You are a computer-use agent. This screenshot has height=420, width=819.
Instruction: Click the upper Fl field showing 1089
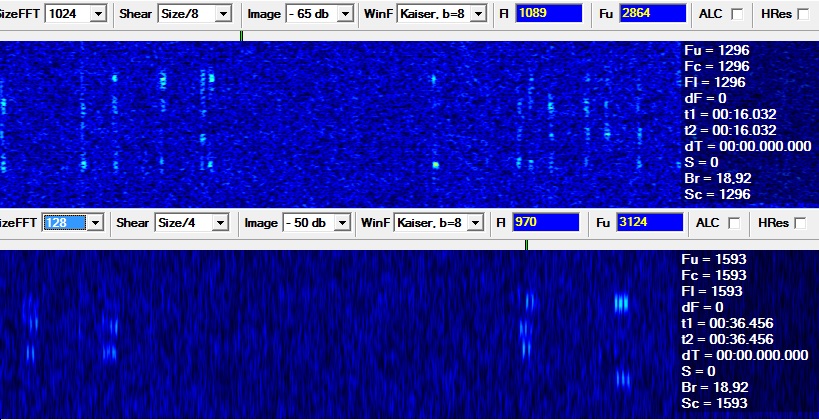pos(548,13)
